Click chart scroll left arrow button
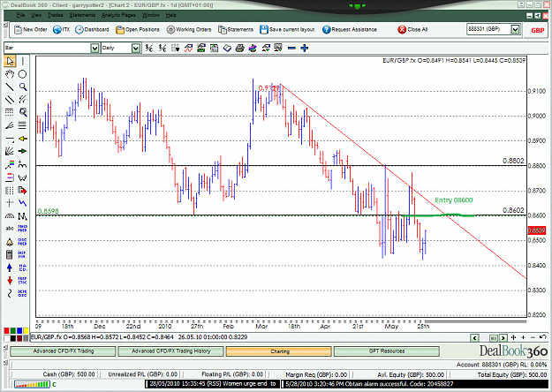This screenshot has height=392, width=552. pyautogui.click(x=474, y=338)
